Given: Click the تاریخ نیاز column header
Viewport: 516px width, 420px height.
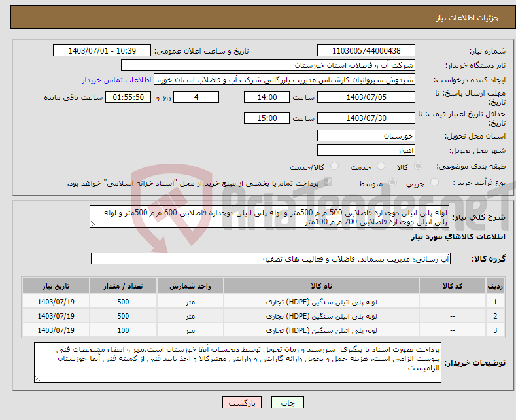Looking at the screenshot, I should pos(56,286).
